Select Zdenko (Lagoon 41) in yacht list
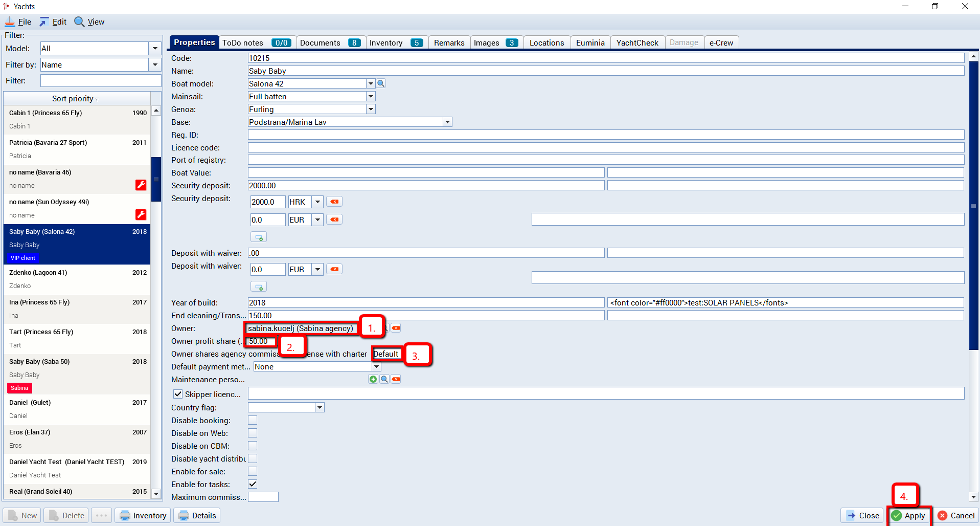 click(77, 279)
